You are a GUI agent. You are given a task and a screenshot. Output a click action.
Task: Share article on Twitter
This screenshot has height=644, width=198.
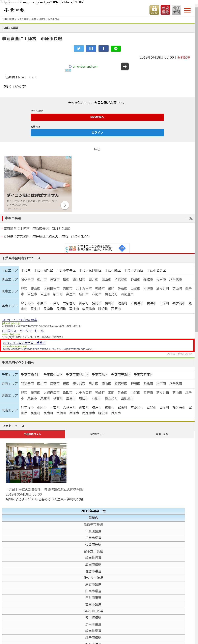click(79, 48)
